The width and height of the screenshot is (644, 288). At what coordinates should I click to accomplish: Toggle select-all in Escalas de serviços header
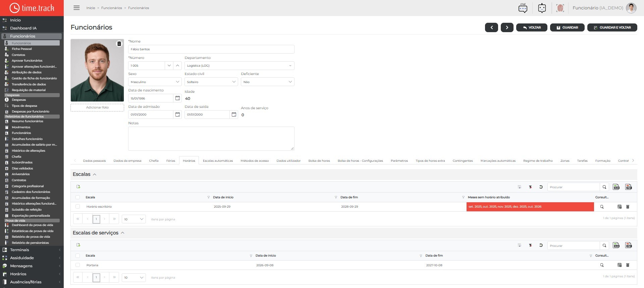pos(78,256)
